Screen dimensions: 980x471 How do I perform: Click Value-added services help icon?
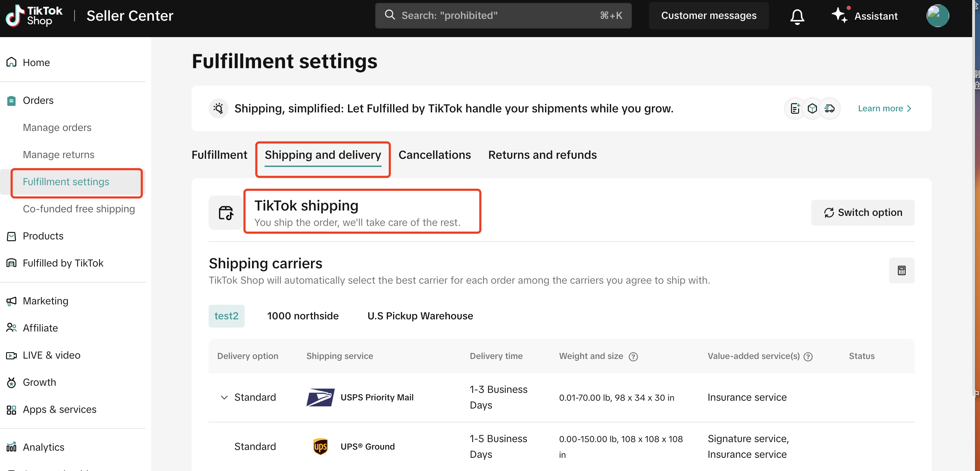(808, 356)
